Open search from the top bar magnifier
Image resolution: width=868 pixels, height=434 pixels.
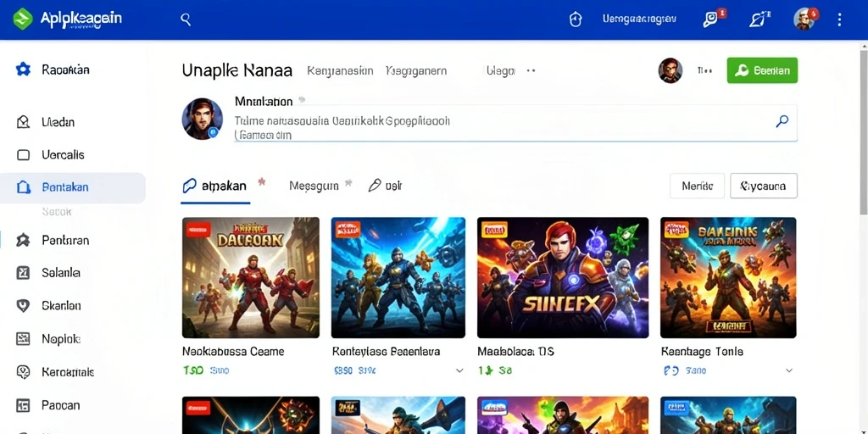(186, 20)
